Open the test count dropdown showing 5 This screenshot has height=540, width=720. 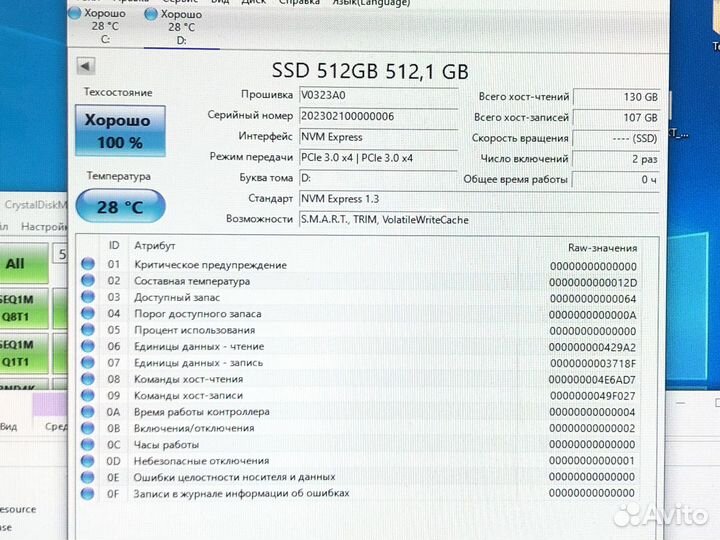point(61,254)
